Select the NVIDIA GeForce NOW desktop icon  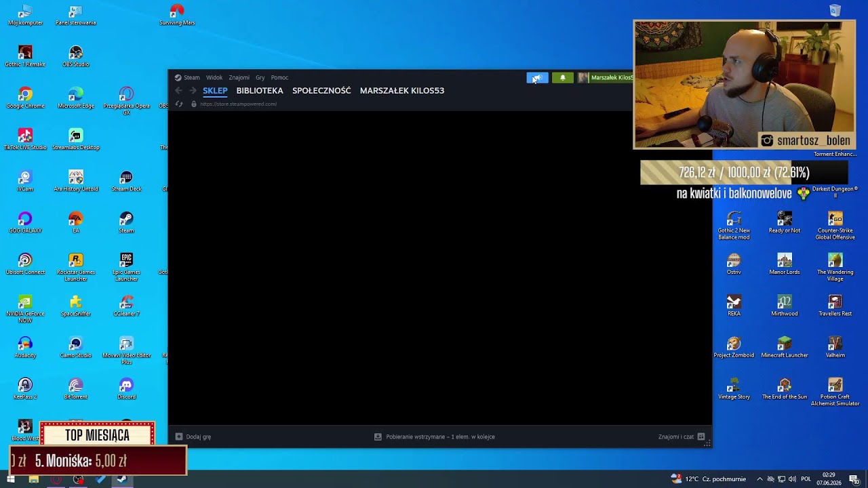[x=25, y=309]
